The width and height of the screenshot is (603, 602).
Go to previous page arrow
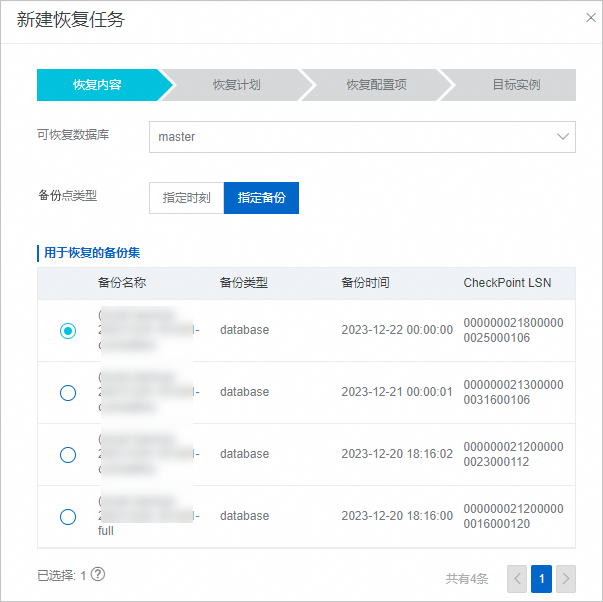[517, 578]
